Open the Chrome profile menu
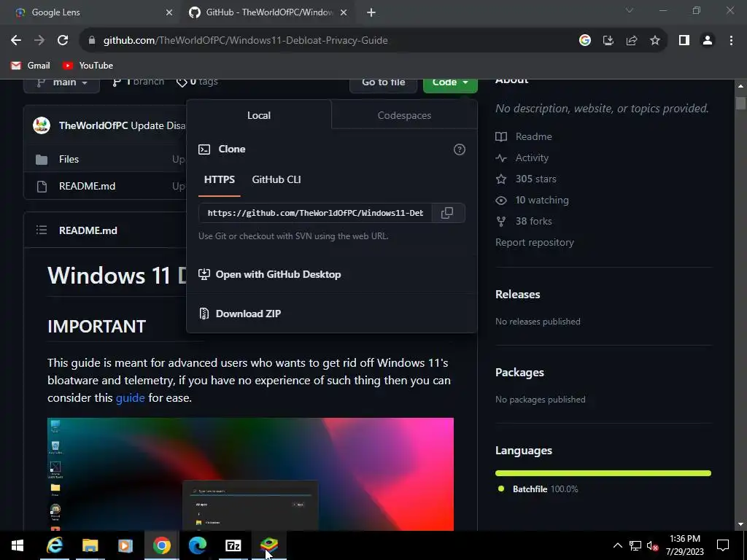 [x=708, y=41]
